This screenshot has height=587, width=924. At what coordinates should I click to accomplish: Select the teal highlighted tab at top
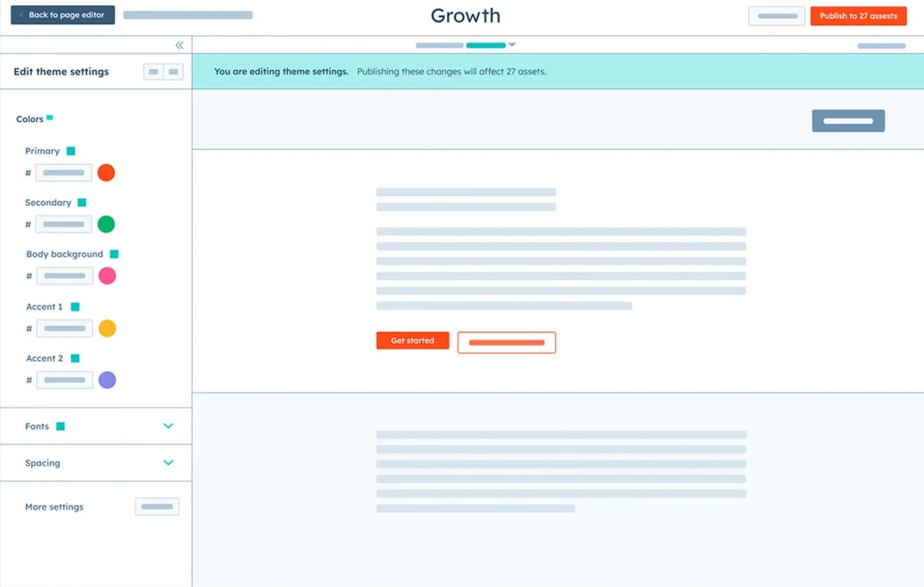click(x=485, y=45)
